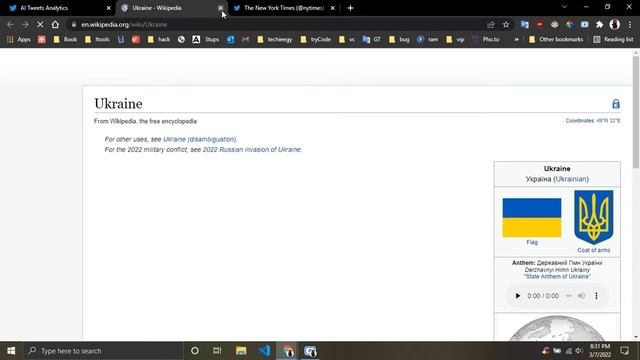Image resolution: width=640 pixels, height=360 pixels.
Task: Open the Stups bookmark
Action: pyautogui.click(x=206, y=40)
